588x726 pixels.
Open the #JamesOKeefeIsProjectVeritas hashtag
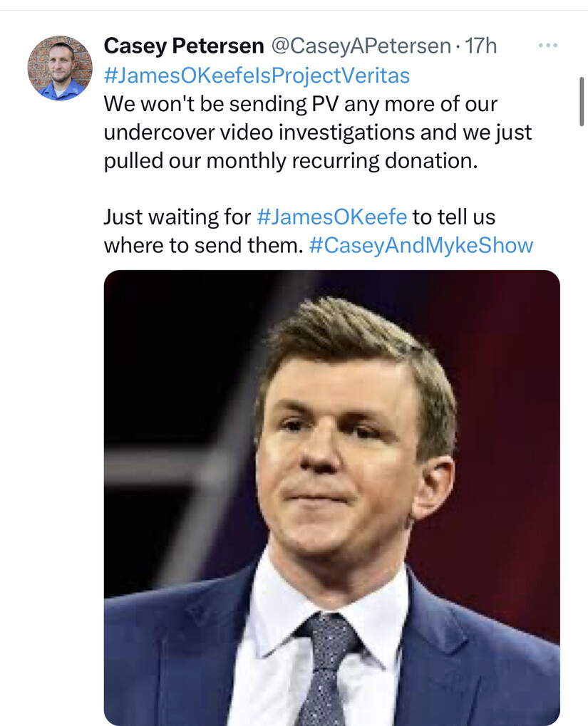click(257, 75)
